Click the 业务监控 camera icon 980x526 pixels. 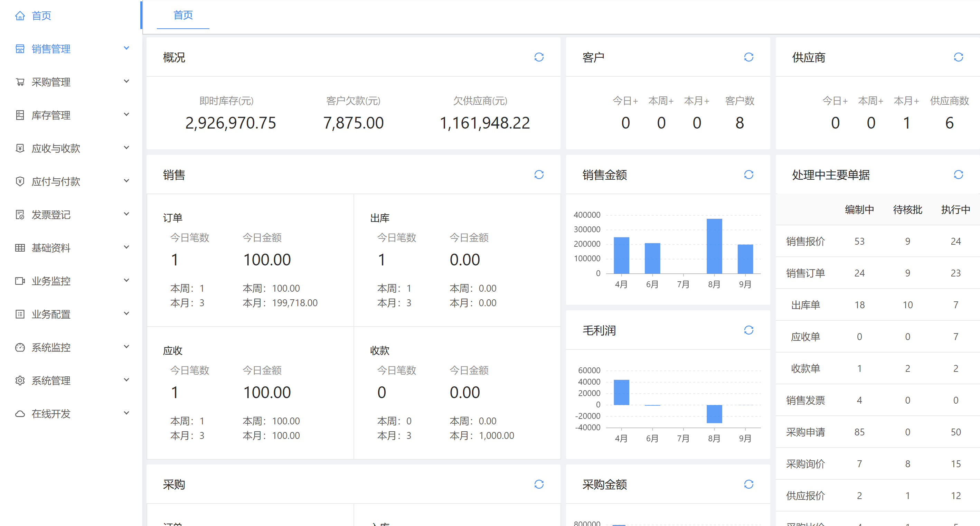(20, 281)
